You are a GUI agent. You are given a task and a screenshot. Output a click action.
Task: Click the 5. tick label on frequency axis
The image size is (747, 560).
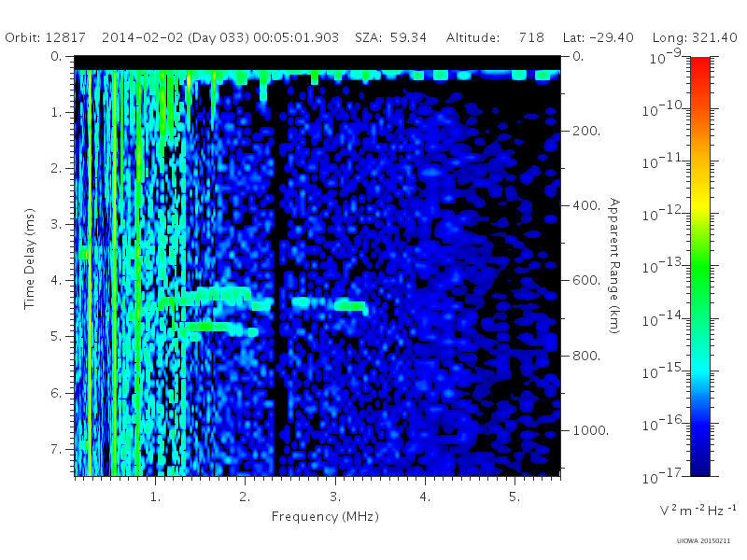(x=514, y=497)
